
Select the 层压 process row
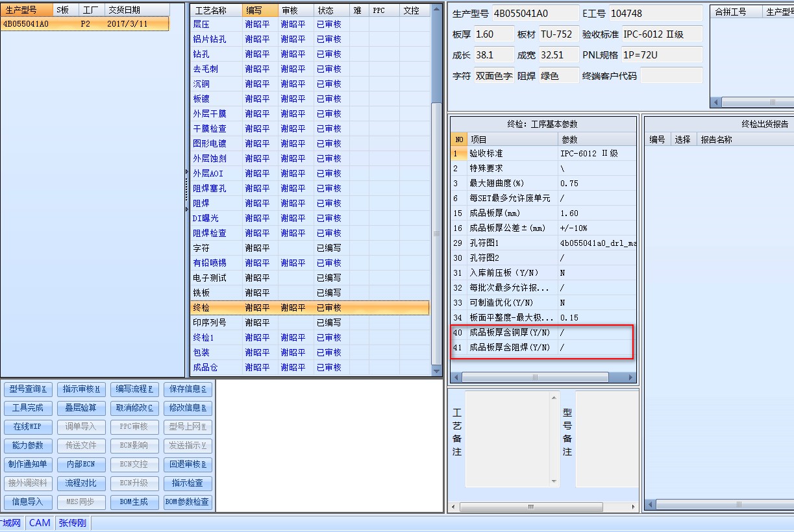tap(310, 24)
